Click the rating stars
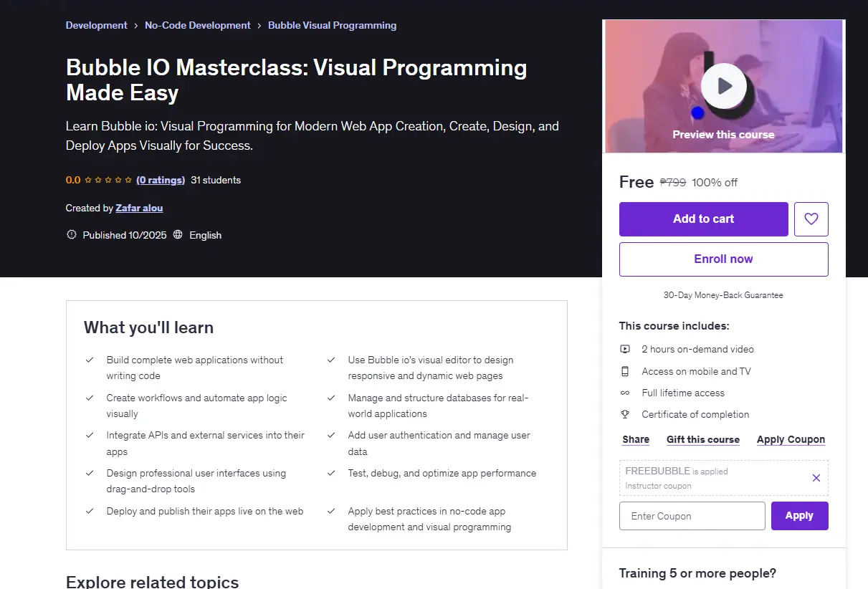Viewport: 868px width, 589px height. point(108,181)
